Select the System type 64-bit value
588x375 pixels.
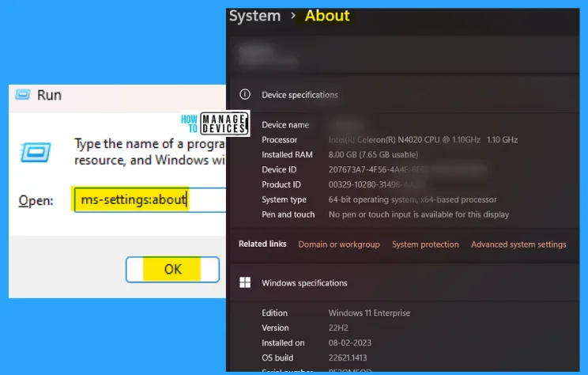(413, 199)
